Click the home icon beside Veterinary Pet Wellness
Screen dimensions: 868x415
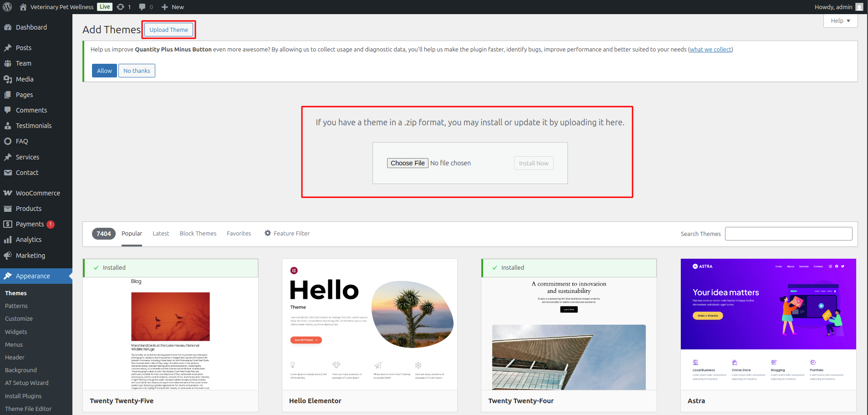(x=23, y=7)
